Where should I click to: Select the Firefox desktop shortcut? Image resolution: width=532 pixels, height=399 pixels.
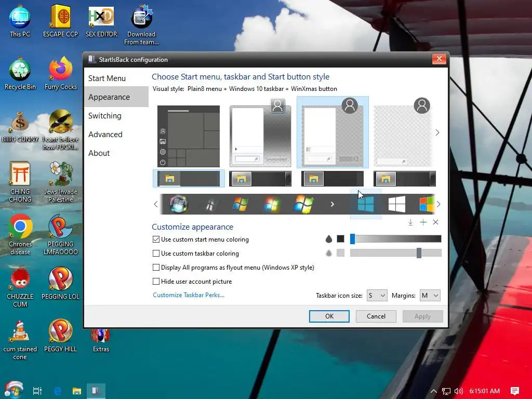(x=60, y=74)
